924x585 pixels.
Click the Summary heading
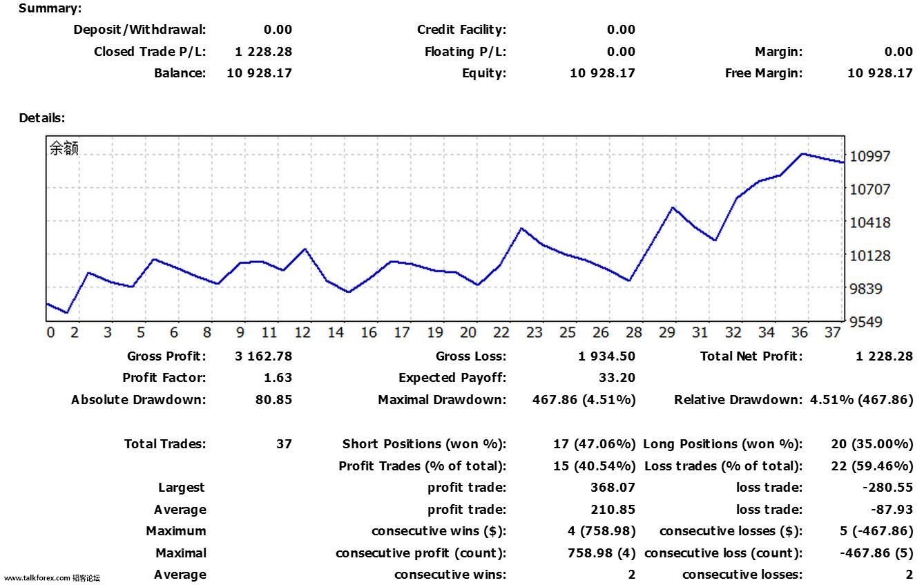coord(50,8)
